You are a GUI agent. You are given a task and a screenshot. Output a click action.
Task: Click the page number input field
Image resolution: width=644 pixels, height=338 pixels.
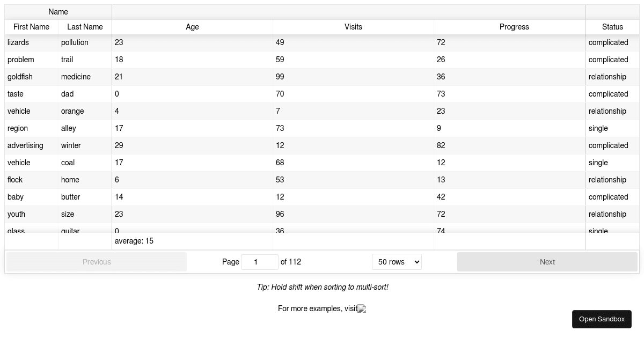260,262
